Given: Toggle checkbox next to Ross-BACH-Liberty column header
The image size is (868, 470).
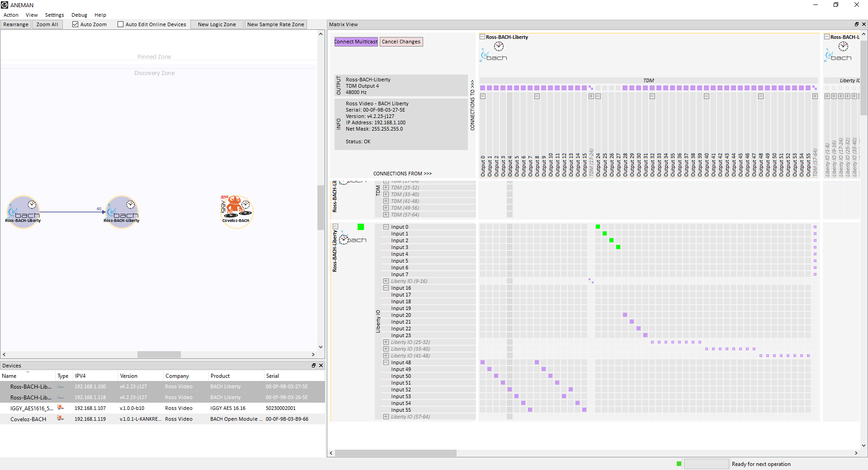Looking at the screenshot, I should tap(482, 37).
